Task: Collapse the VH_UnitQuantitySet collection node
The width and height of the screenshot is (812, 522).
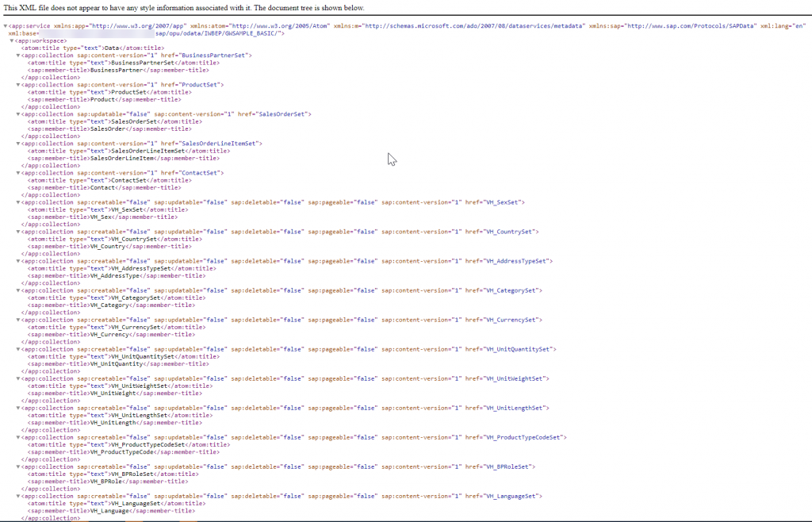Action: coord(17,349)
